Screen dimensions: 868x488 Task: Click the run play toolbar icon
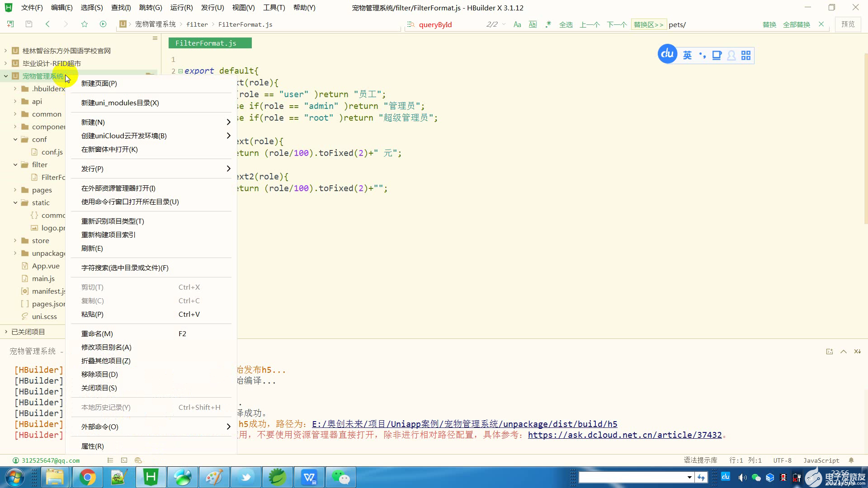pyautogui.click(x=103, y=24)
